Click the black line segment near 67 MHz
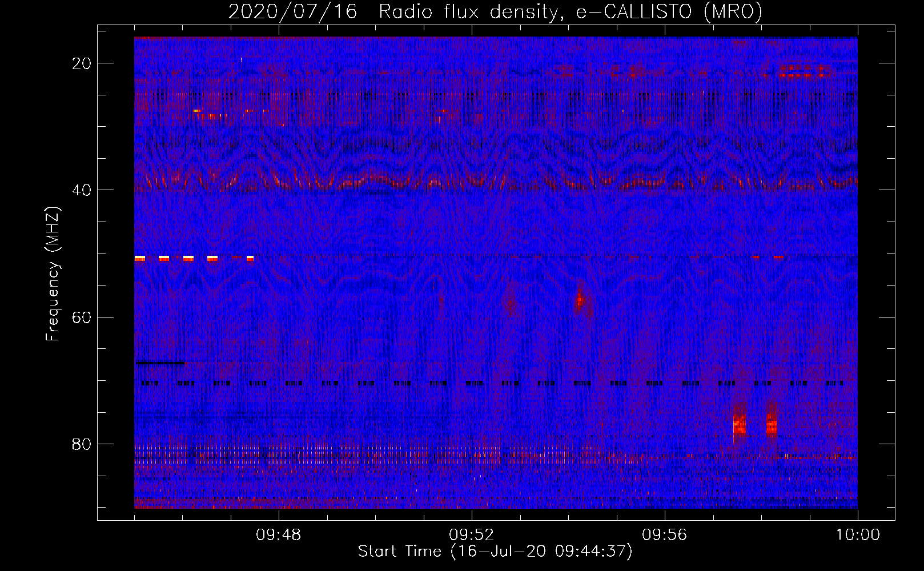This screenshot has width=924, height=571. 160,363
